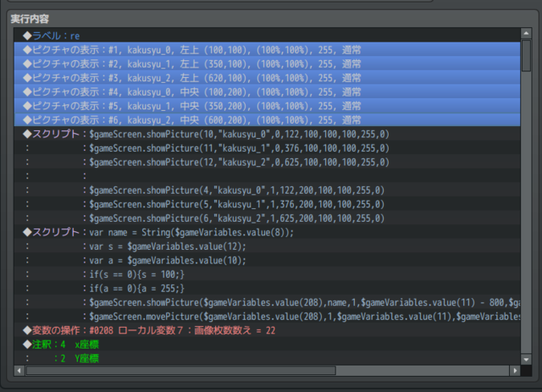
Task: Select the $gameScreen.movePicture script line
Action: pos(267,317)
